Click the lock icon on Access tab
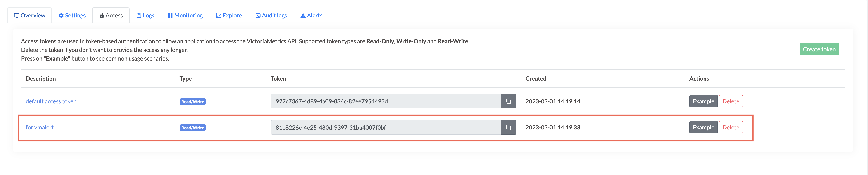 pos(101,16)
